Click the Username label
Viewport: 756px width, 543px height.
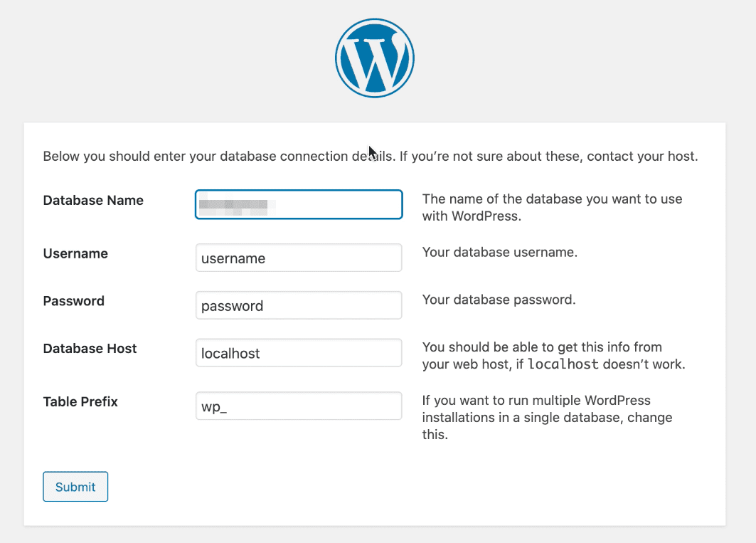(75, 253)
